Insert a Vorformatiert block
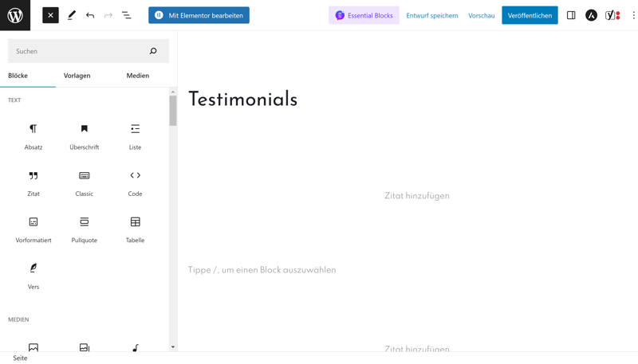Image resolution: width=638 pixels, height=364 pixels. 33,230
